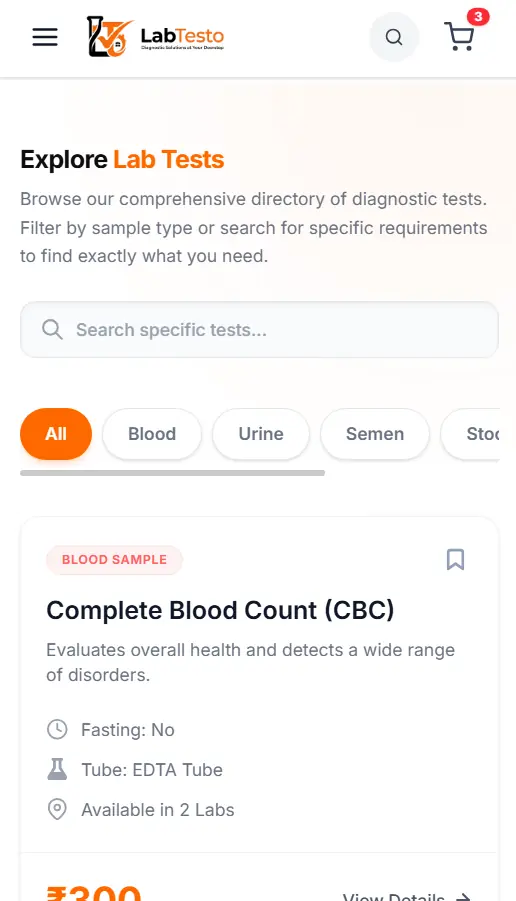516x901 pixels.
Task: Open search via header magnifier icon
Action: [x=394, y=37]
